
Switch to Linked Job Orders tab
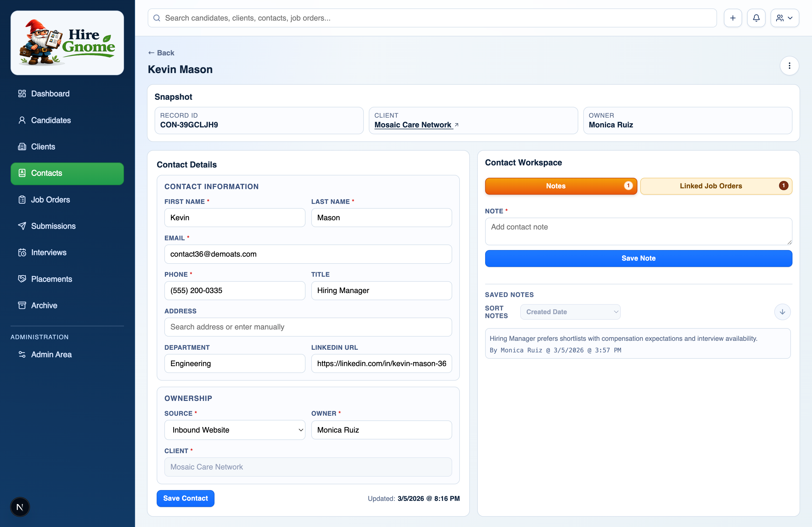(x=716, y=186)
